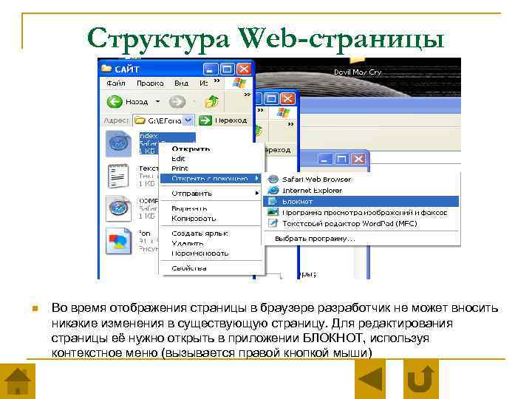Click the Safari Web Browser icon in submenu
Screen dimensions: 532x399
[273, 179]
